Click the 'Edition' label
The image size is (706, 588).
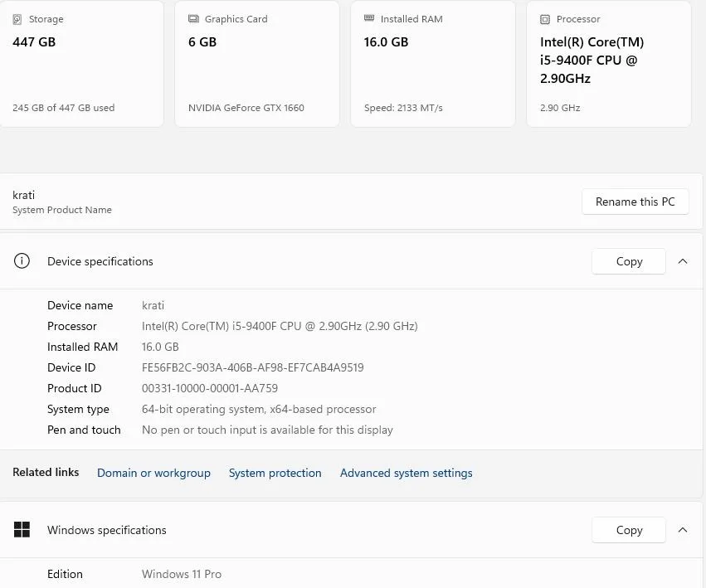[x=65, y=574]
